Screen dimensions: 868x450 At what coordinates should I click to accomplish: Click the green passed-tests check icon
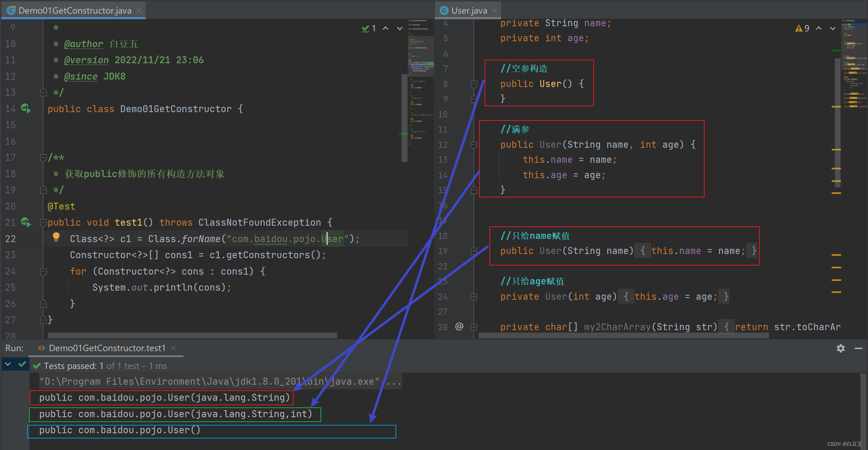pyautogui.click(x=22, y=364)
